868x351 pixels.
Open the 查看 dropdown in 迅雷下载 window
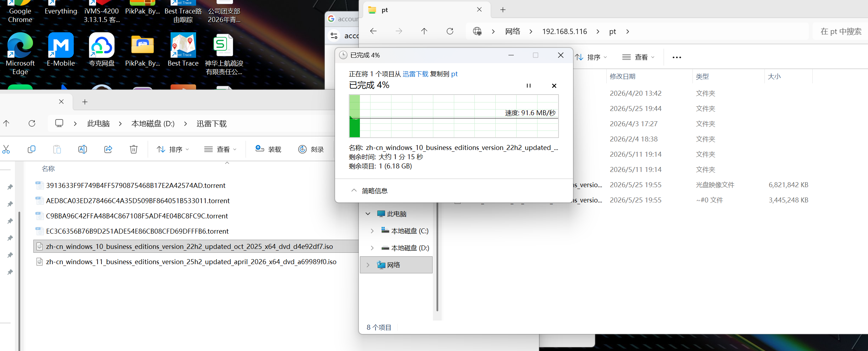point(220,149)
